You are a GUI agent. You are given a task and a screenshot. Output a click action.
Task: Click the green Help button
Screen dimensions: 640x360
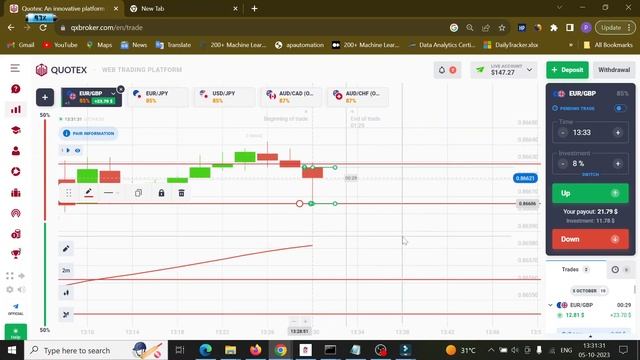(16, 332)
